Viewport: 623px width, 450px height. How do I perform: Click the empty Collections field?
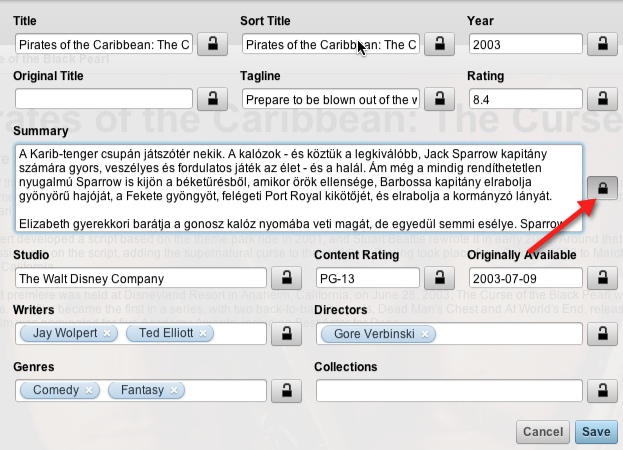tap(449, 391)
